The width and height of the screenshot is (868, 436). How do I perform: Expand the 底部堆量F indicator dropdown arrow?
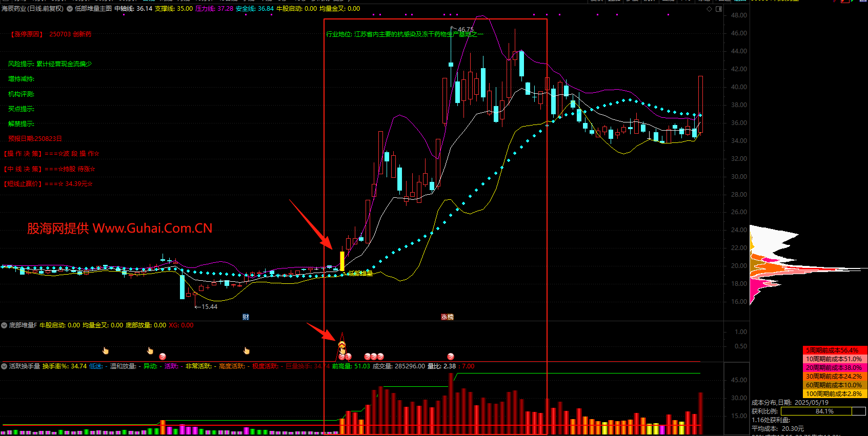(x=4, y=325)
